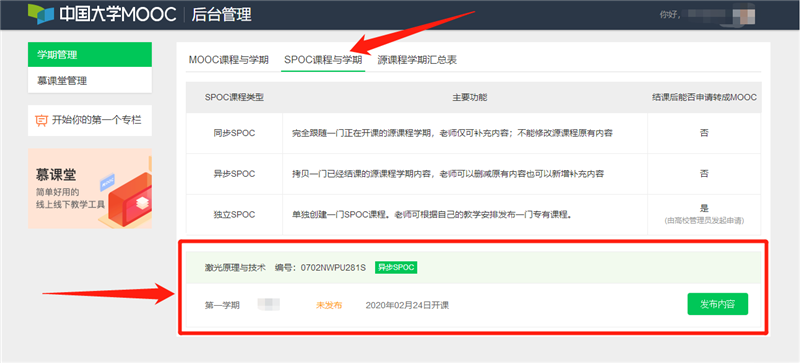Viewport: 800px width, 363px height.
Task: Click the 中国大学MOOC logo icon
Action: tap(40, 14)
